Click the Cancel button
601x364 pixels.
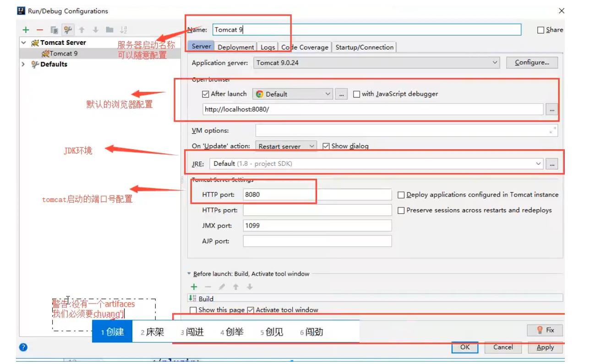(x=503, y=347)
